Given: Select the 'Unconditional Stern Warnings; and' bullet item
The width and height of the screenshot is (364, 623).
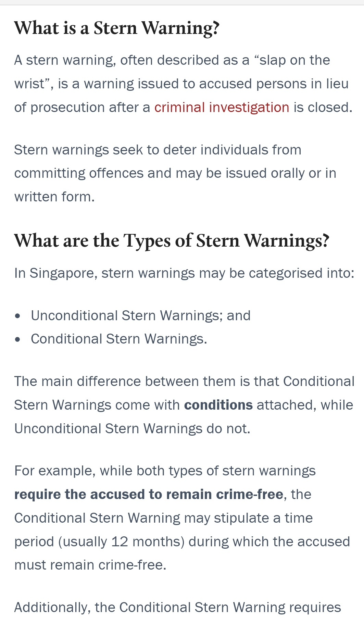Looking at the screenshot, I should tap(141, 315).
